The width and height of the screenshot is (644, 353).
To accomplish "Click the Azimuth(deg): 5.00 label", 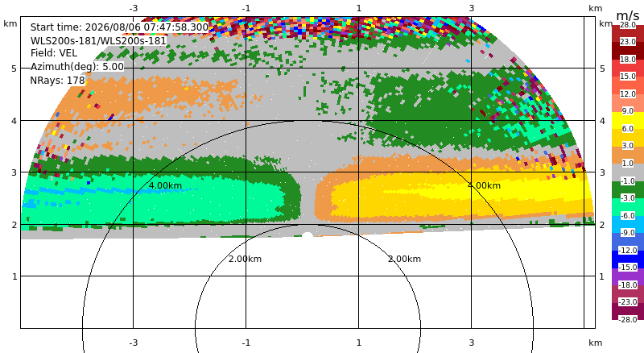I will tap(76, 67).
